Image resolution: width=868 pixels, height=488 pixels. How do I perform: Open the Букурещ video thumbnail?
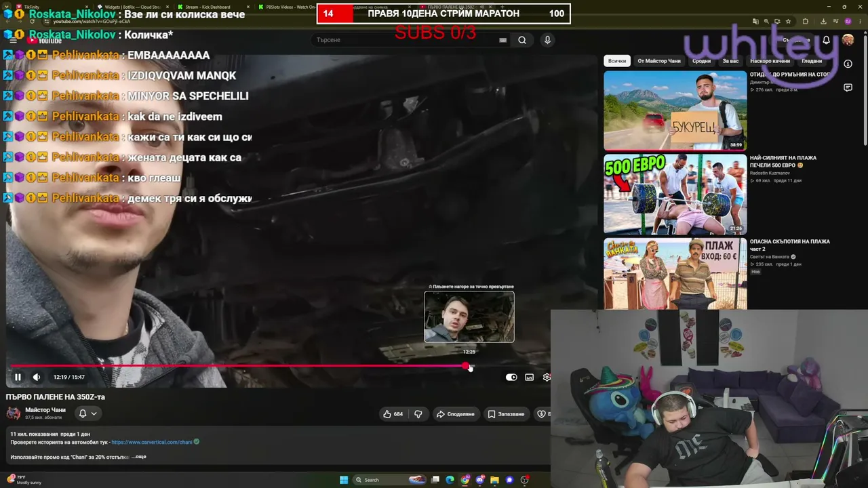[x=675, y=110]
